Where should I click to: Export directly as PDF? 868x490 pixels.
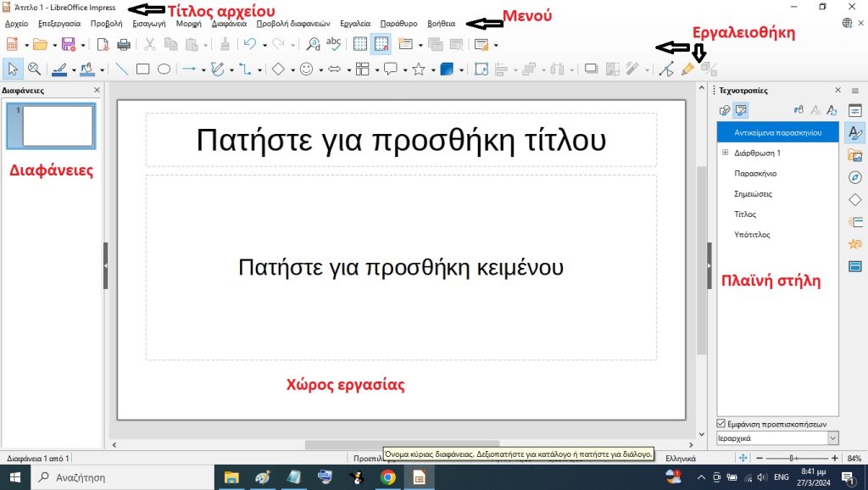pos(103,44)
